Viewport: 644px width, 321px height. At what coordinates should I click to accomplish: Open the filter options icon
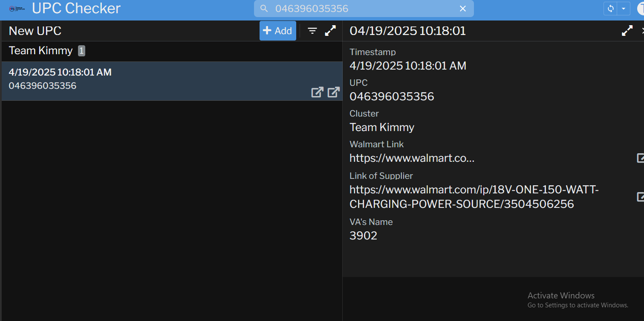click(312, 31)
